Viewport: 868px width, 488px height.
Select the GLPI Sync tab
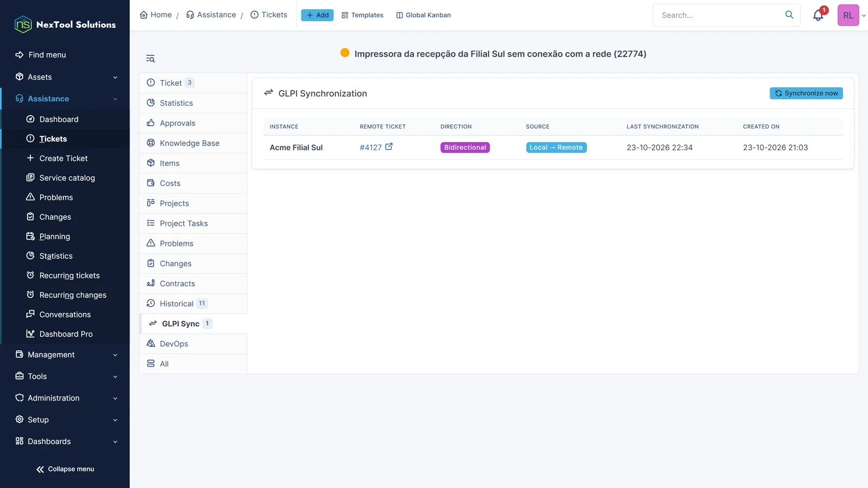pyautogui.click(x=193, y=324)
